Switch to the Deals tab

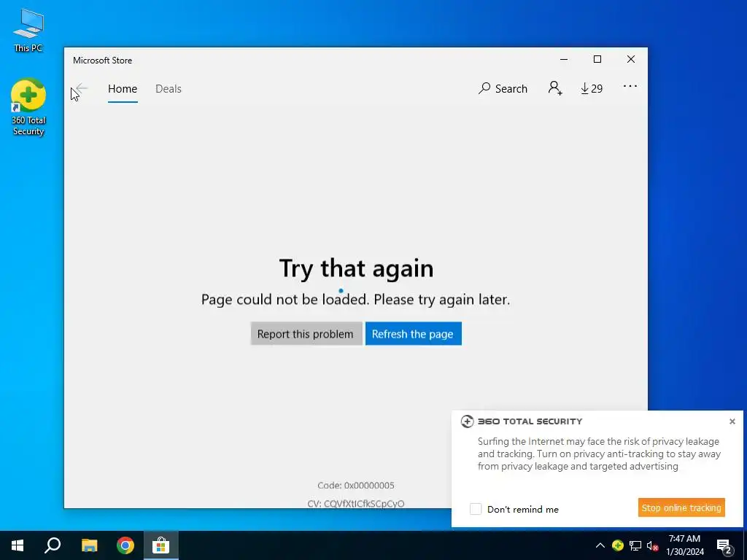(x=169, y=89)
